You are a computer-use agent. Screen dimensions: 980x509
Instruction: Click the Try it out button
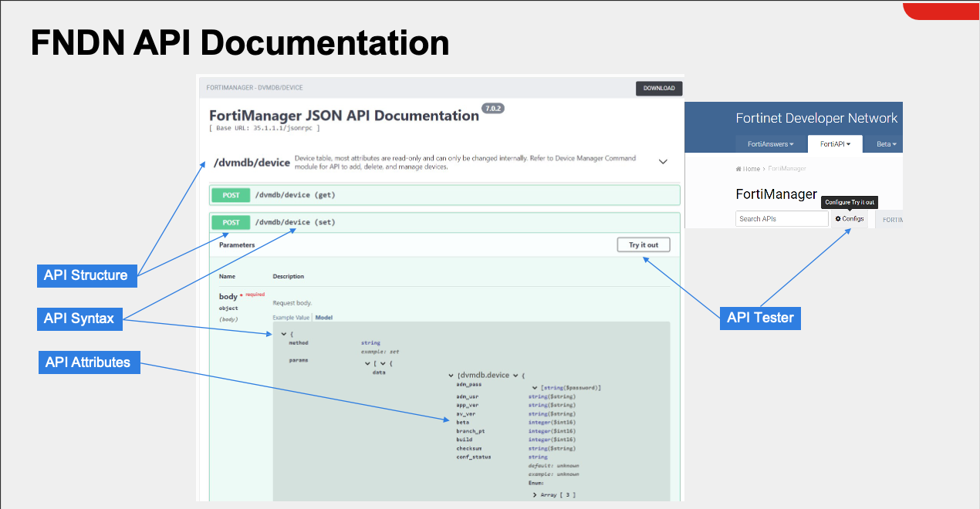[x=644, y=244]
